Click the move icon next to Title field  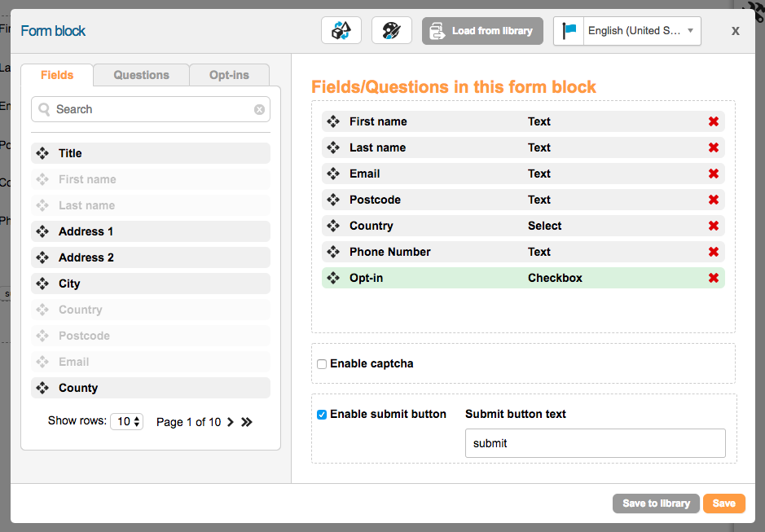coord(42,153)
